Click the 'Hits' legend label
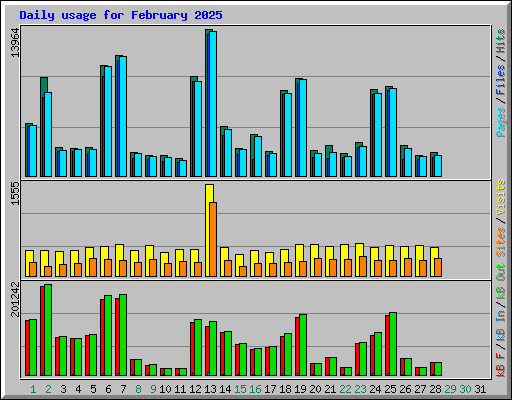Viewport: 512px width, 400px height. tap(501, 41)
